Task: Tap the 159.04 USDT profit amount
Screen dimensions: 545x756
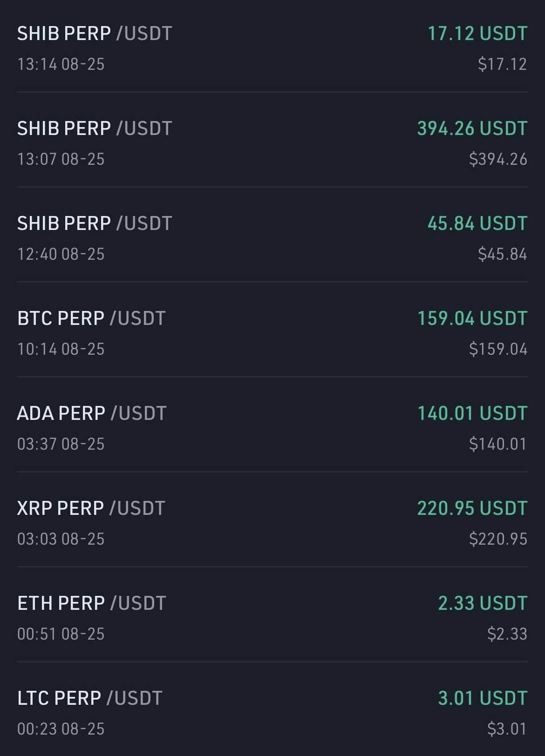Action: click(472, 319)
